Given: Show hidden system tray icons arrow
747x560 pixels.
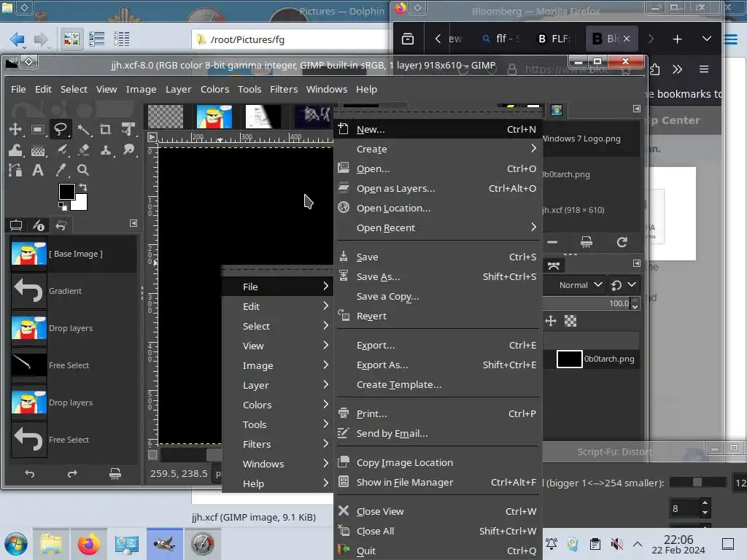Looking at the screenshot, I should pos(638,544).
